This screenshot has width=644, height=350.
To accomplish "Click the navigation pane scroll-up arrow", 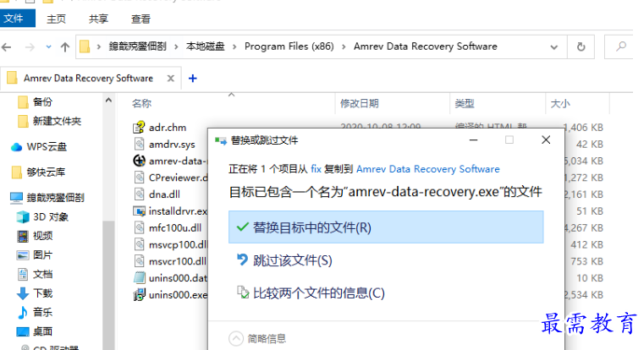I will 108,100.
